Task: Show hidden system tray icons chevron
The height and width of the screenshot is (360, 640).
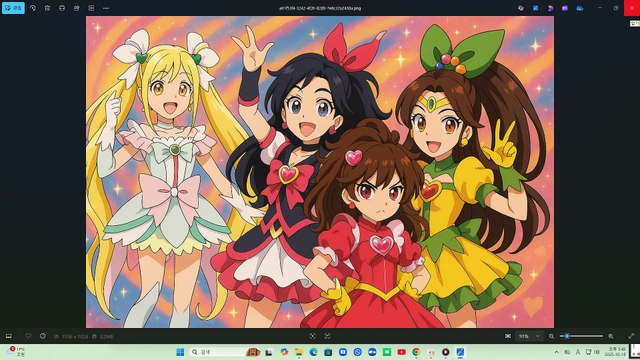Action: pyautogui.click(x=556, y=352)
